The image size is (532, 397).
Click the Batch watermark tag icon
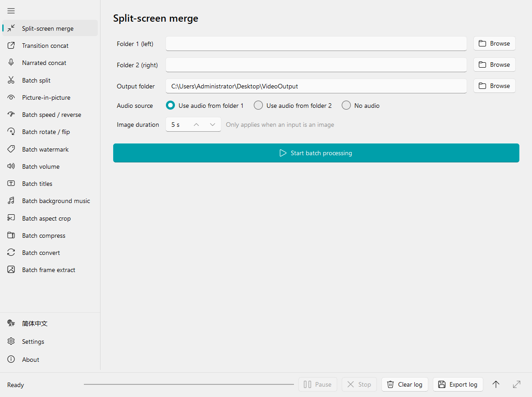coord(11,149)
